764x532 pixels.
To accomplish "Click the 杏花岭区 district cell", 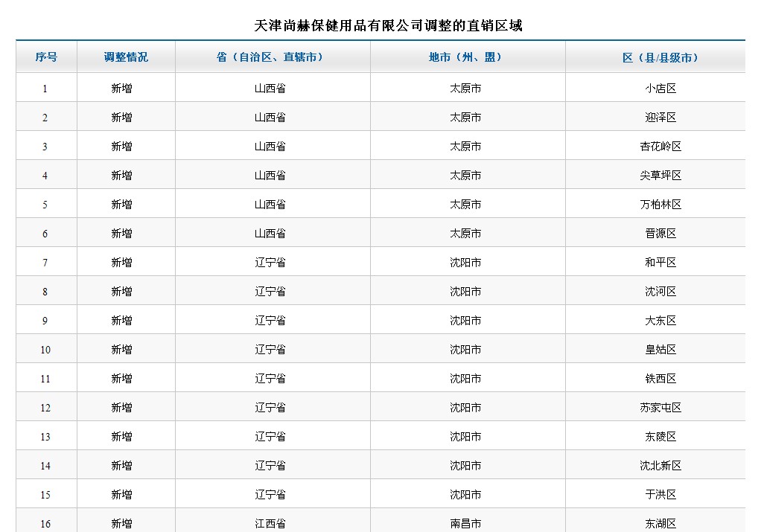I will (660, 147).
